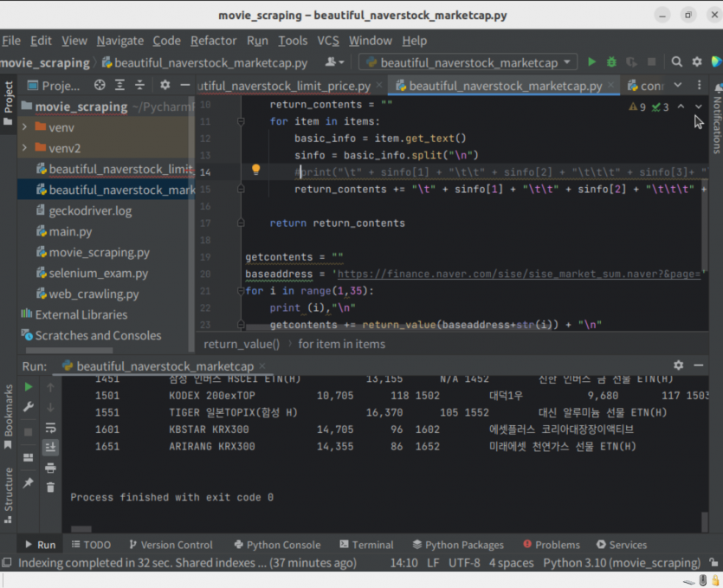Open the Refactor menu
Viewport: 723px width, 588px height.
[214, 41]
